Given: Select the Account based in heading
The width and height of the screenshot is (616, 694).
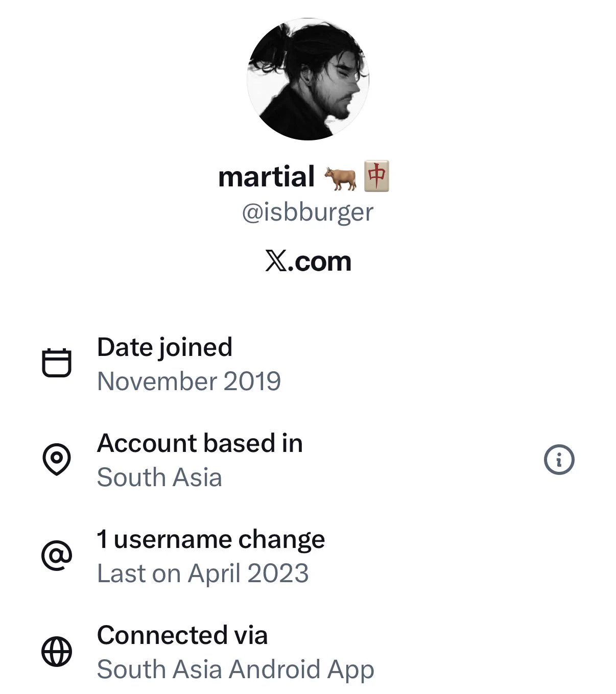Looking at the screenshot, I should (x=200, y=443).
